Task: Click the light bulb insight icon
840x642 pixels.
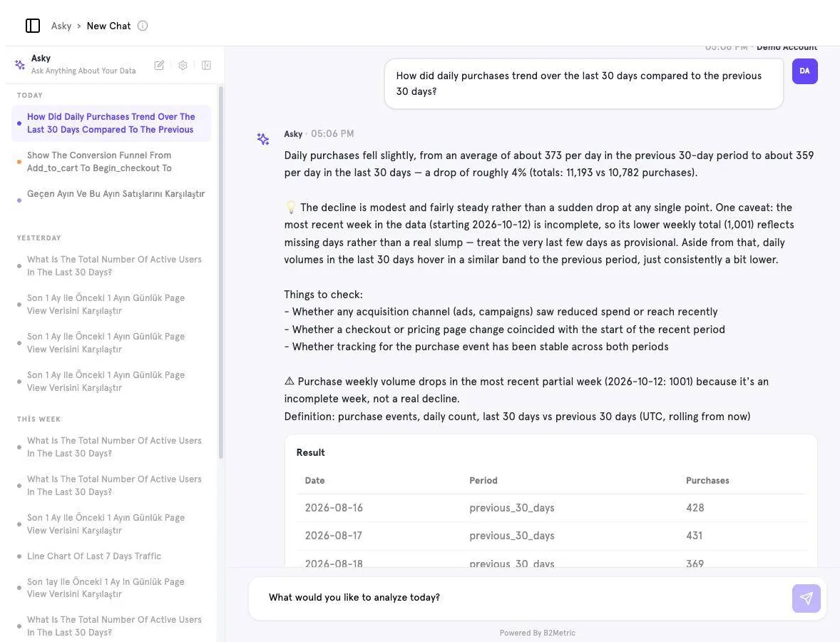Action: (x=290, y=208)
